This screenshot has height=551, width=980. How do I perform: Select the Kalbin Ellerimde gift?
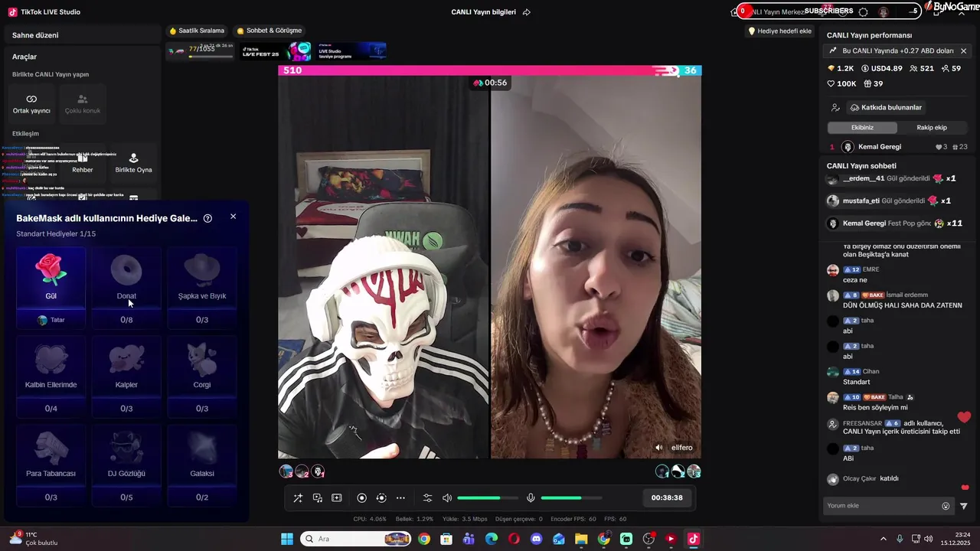51,366
